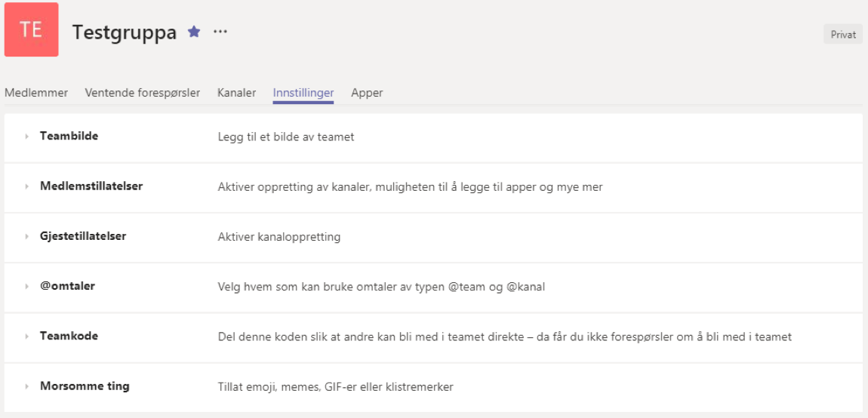Viewport: 868px width, 418px height.
Task: Click the Privat badge
Action: 843,34
